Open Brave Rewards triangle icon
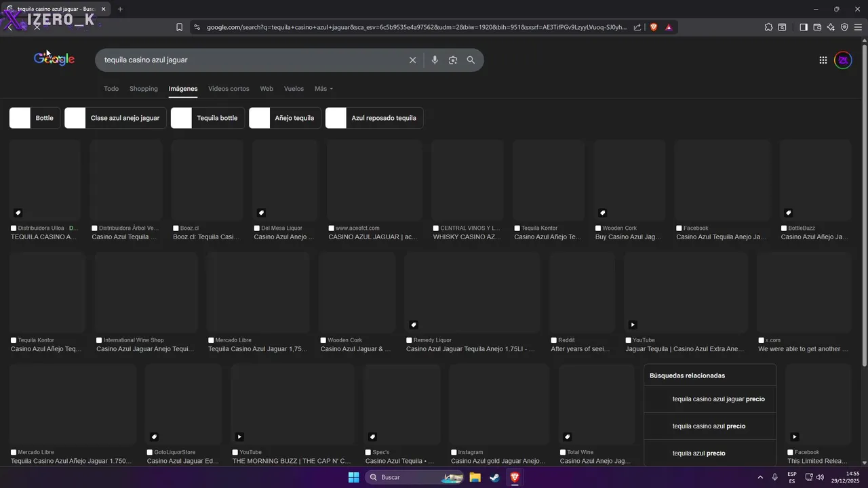Viewport: 868px width, 488px height. coord(669,27)
